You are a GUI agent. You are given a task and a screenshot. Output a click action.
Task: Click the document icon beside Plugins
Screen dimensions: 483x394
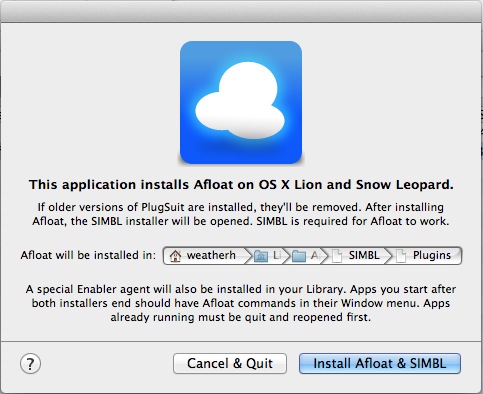[401, 256]
